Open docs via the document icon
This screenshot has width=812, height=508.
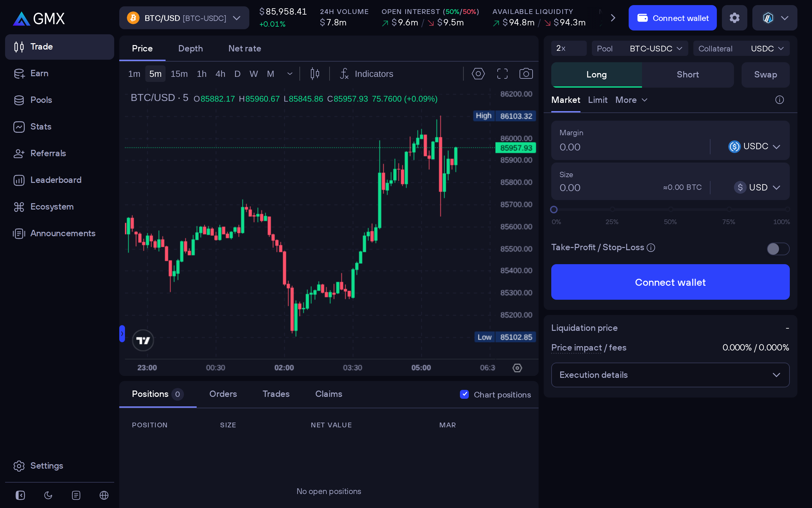pos(76,495)
